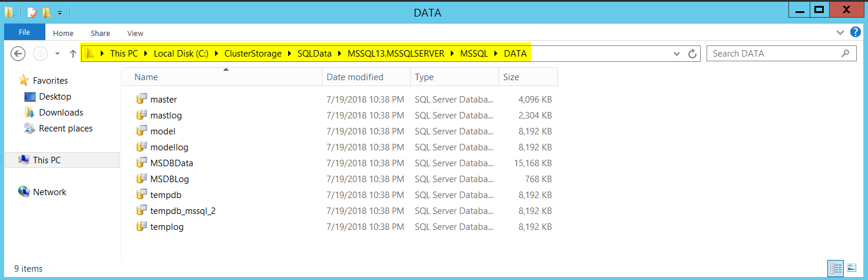Refresh the DATA folder view
Image resolution: width=868 pixels, height=280 pixels.
coord(693,54)
